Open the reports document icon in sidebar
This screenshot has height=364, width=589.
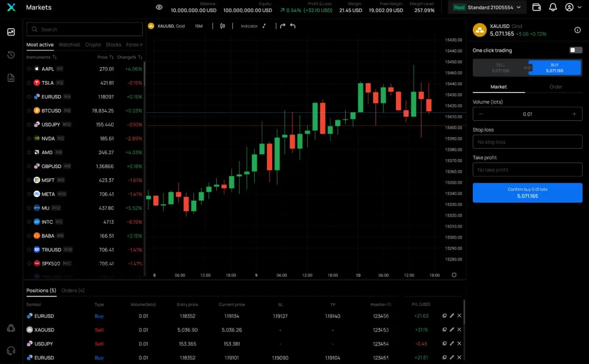click(x=11, y=78)
